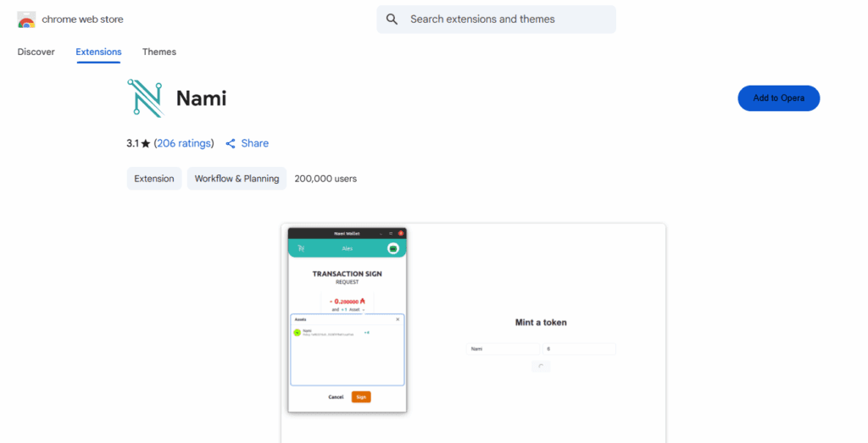This screenshot has width=868, height=443.
Task: Click the green Nami token icon
Action: pyautogui.click(x=297, y=332)
